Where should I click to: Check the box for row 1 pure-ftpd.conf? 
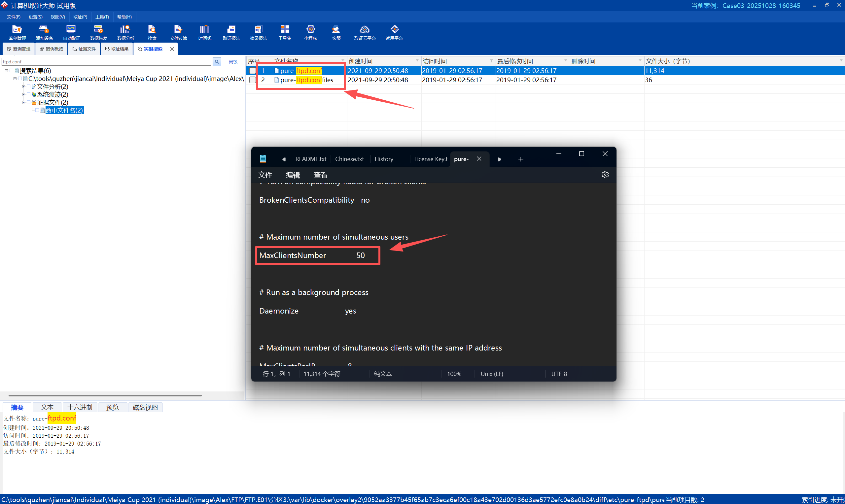[252, 71]
